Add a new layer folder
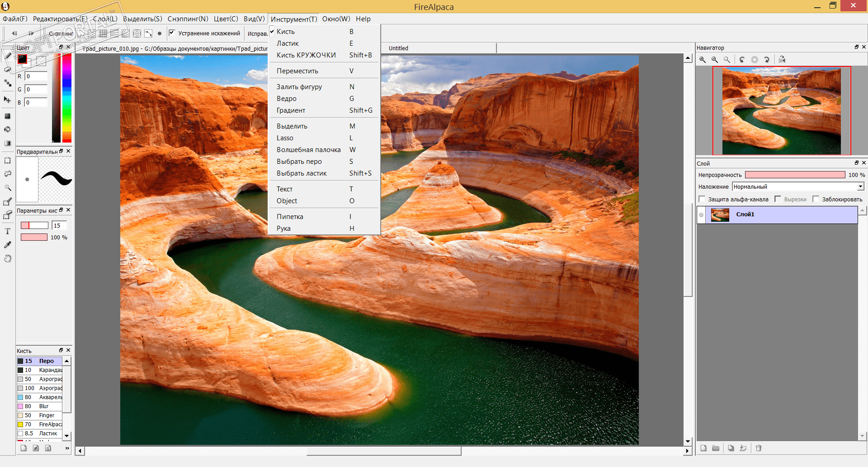Image resolution: width=868 pixels, height=467 pixels. 716,448
